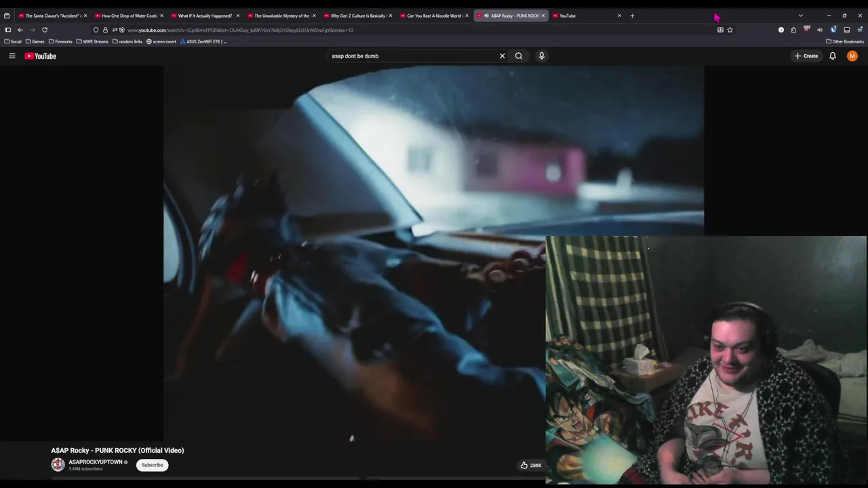
Task: Go to the YouTube home logo
Action: [40, 56]
